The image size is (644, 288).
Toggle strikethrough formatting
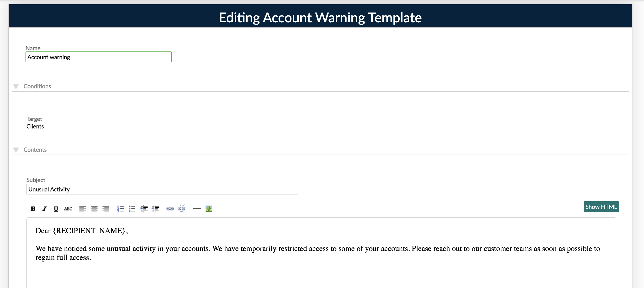coord(68,209)
